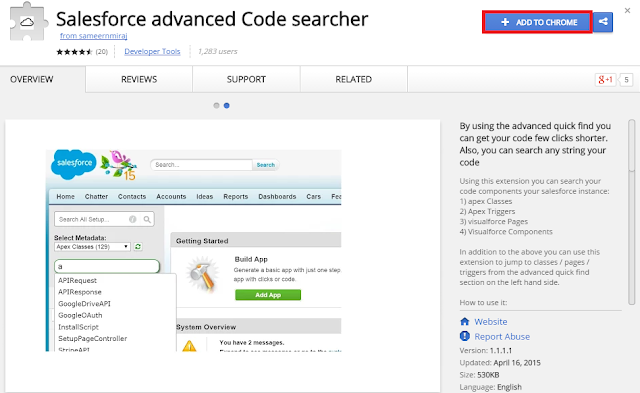Click the Website home icon
The image size is (640, 393).
click(x=464, y=322)
